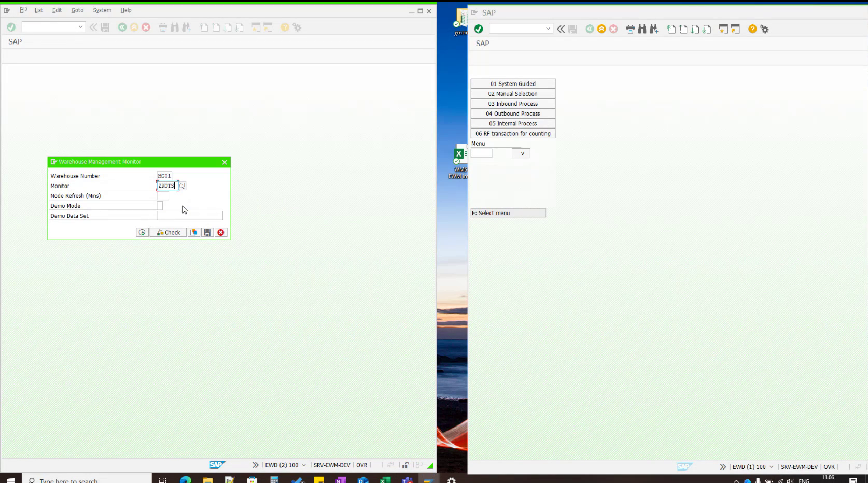Cancel the dialog via the red X icon
This screenshot has height=483, width=868.
tap(221, 232)
